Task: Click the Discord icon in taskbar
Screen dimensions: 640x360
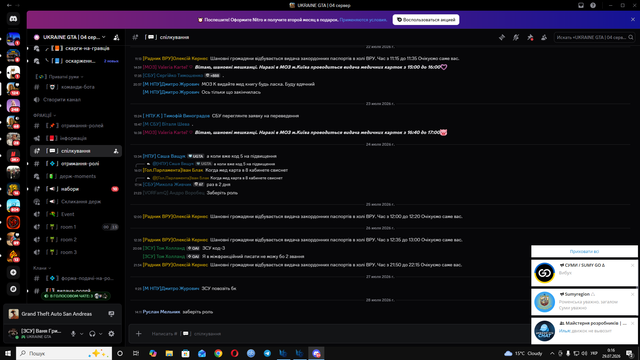Action: click(x=316, y=353)
